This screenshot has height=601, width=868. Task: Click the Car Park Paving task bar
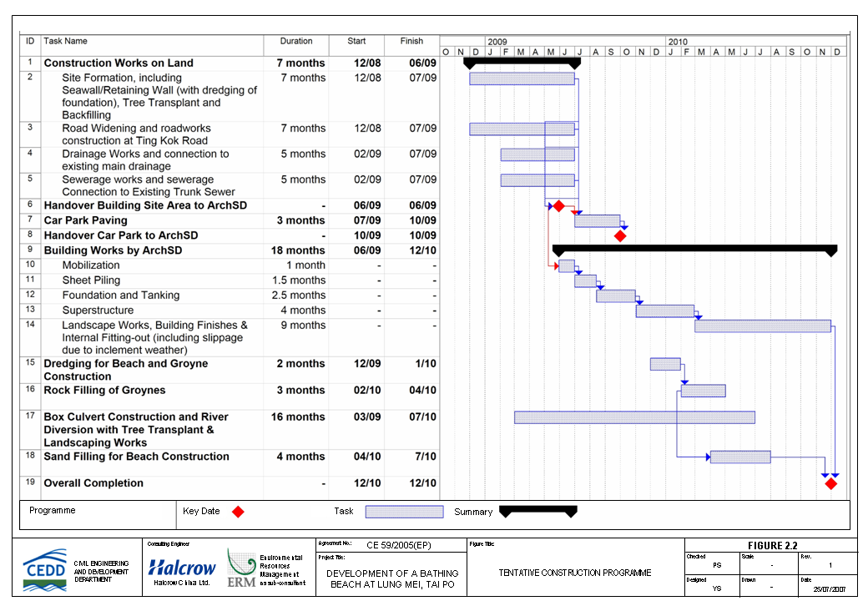(x=598, y=221)
